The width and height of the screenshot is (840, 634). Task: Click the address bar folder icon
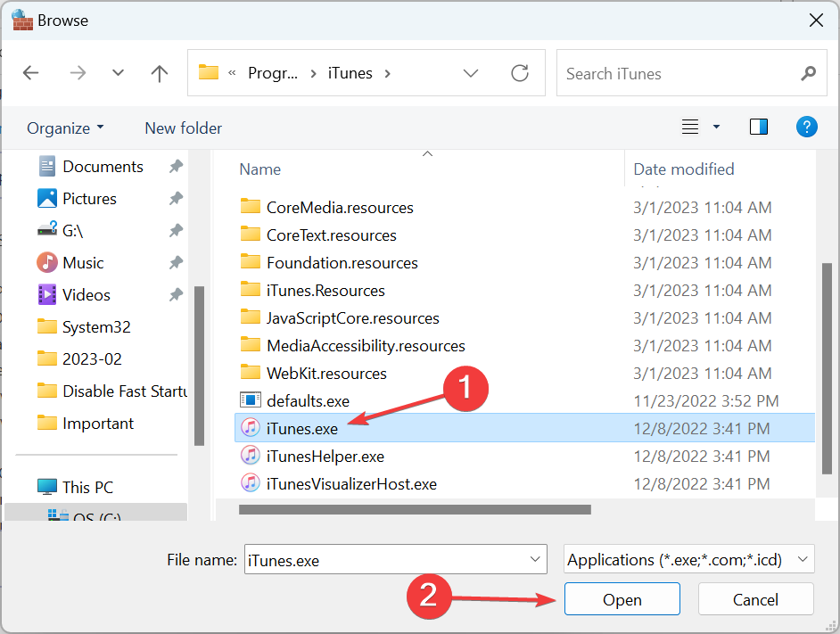coord(209,72)
